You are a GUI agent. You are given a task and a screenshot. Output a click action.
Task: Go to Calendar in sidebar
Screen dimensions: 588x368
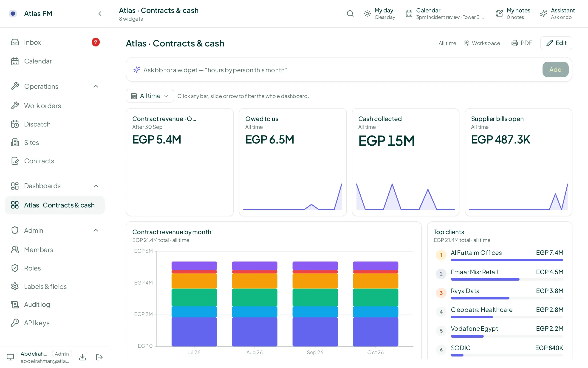[x=55, y=61]
